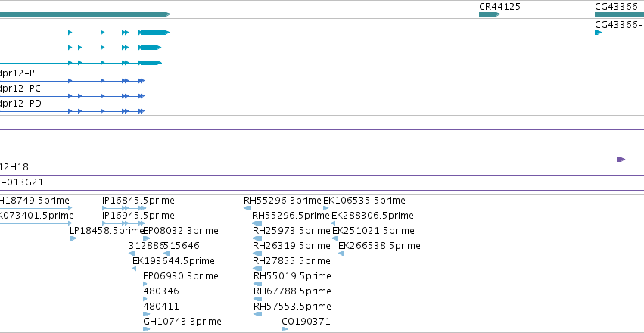Click the thick teal Npr12 gene bar

[x=85, y=14]
